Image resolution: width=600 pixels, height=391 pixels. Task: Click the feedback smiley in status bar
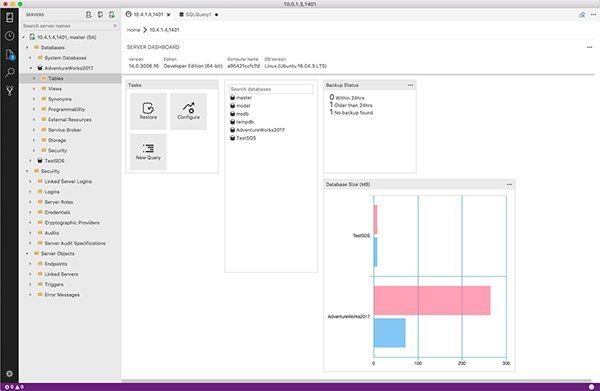pos(592,387)
